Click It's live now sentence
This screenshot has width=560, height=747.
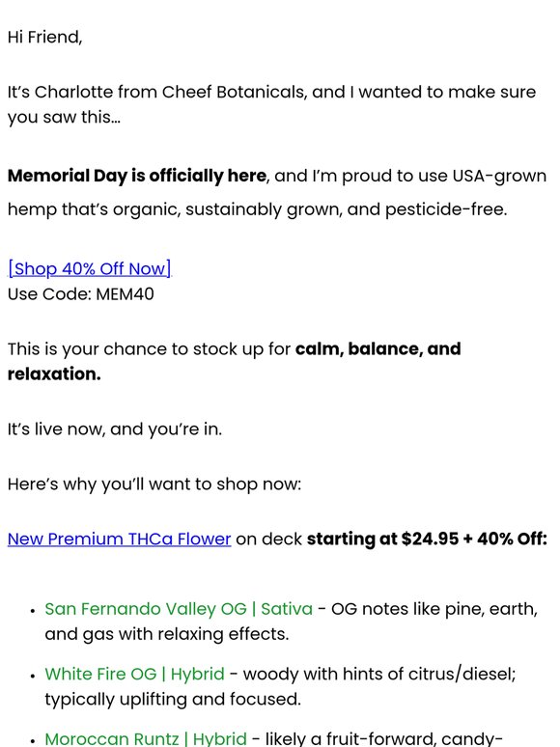[115, 429]
